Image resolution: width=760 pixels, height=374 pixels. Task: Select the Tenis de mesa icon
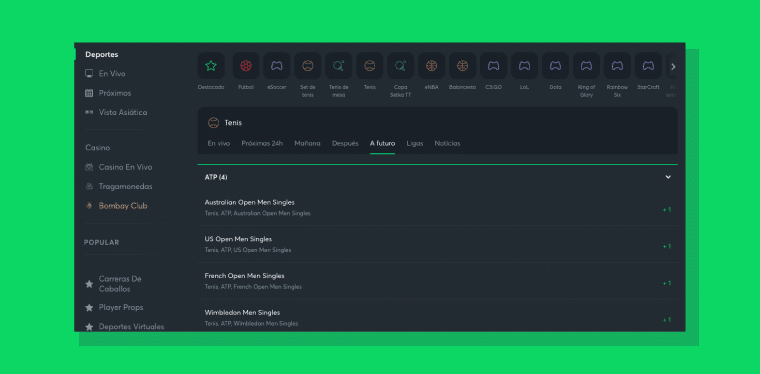click(x=339, y=66)
